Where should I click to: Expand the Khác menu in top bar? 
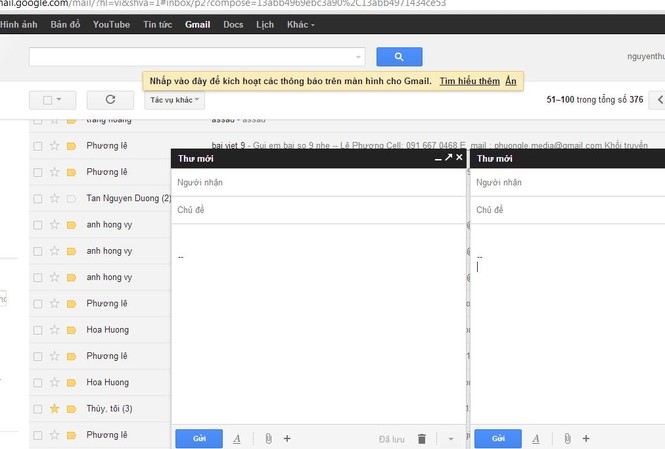point(300,25)
